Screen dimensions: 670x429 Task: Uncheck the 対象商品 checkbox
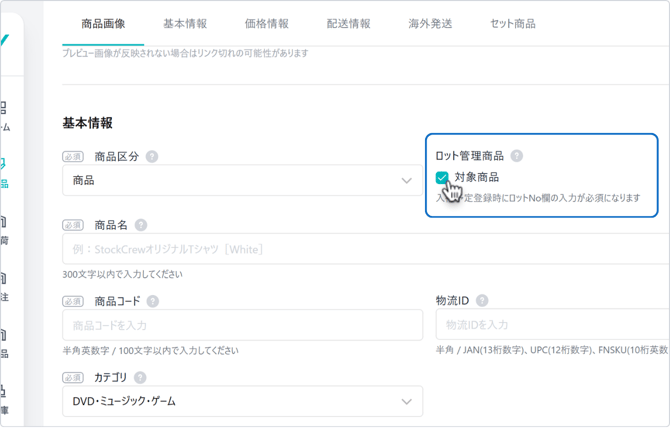442,177
